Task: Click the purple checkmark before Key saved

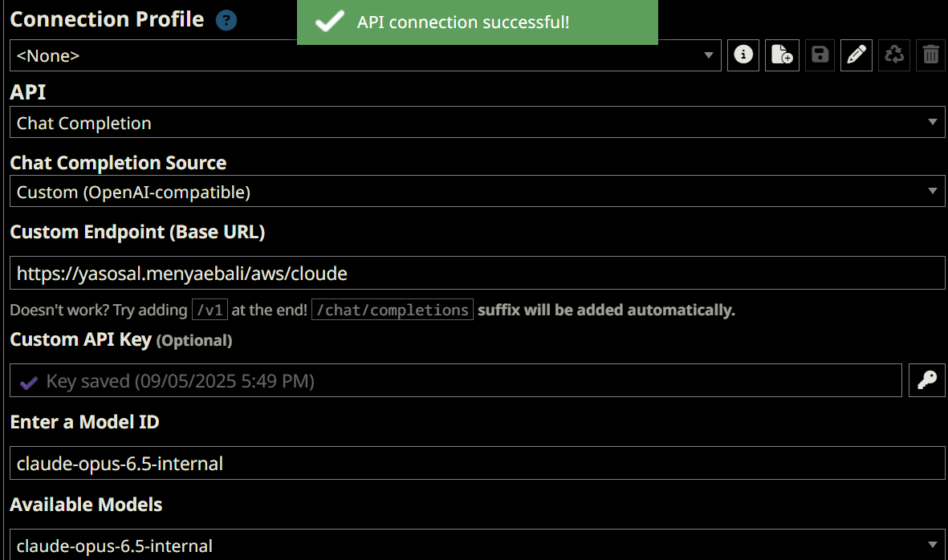Action: coord(29,382)
